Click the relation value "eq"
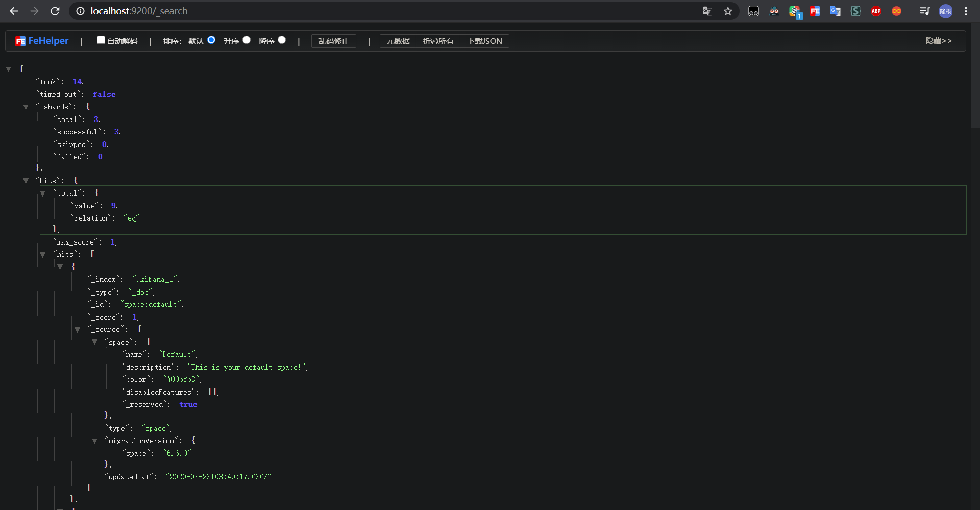The image size is (980, 510). click(132, 218)
